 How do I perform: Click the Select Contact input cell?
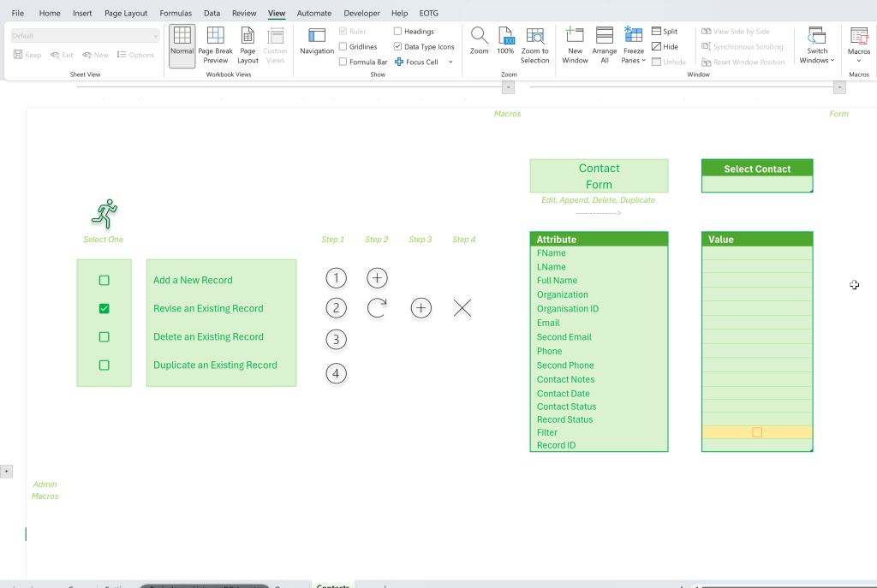757,185
